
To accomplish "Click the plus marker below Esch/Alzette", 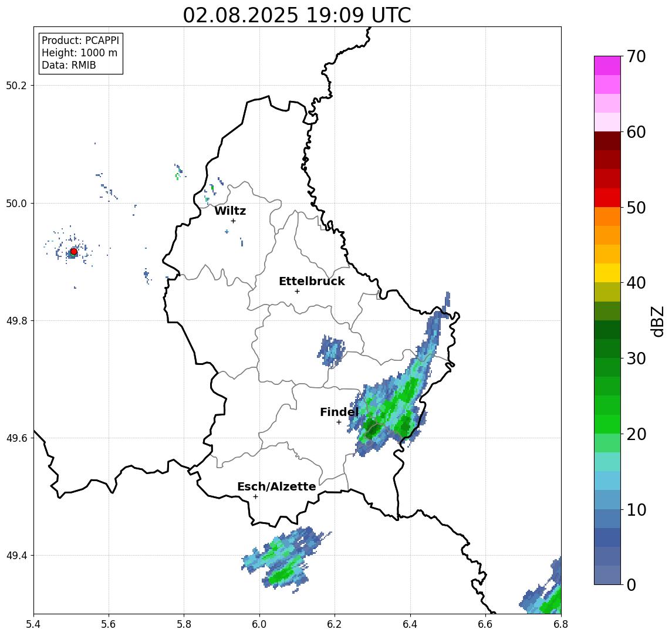I will pyautogui.click(x=255, y=497).
